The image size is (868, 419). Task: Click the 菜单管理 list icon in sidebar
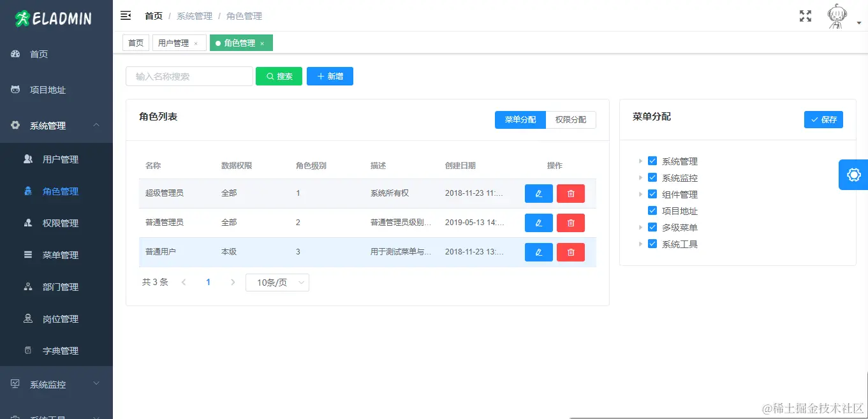pyautogui.click(x=28, y=254)
